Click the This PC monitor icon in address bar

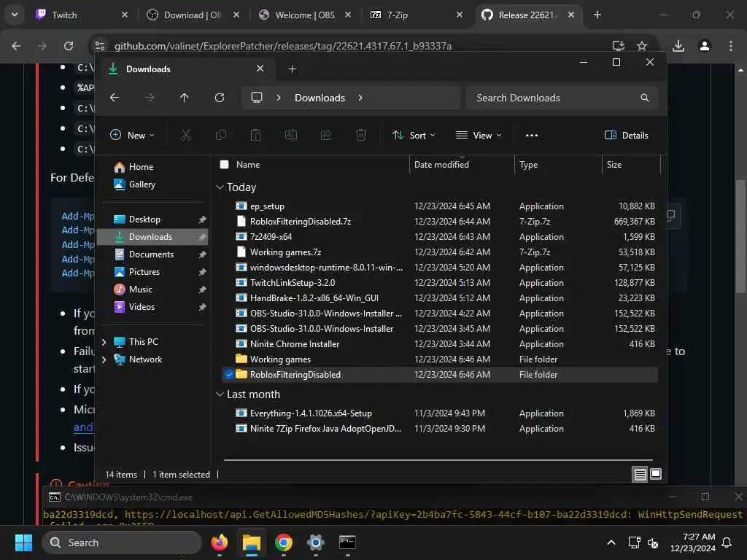[x=257, y=98]
